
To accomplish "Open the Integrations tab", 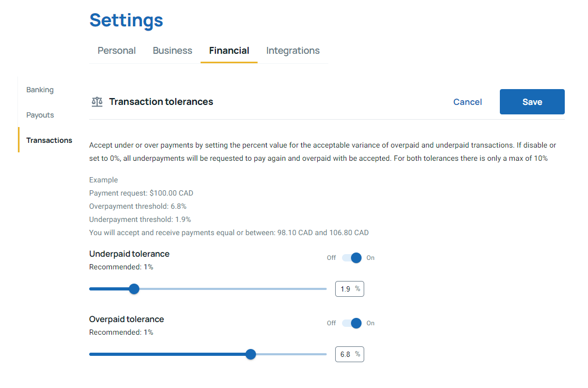I will coord(293,51).
